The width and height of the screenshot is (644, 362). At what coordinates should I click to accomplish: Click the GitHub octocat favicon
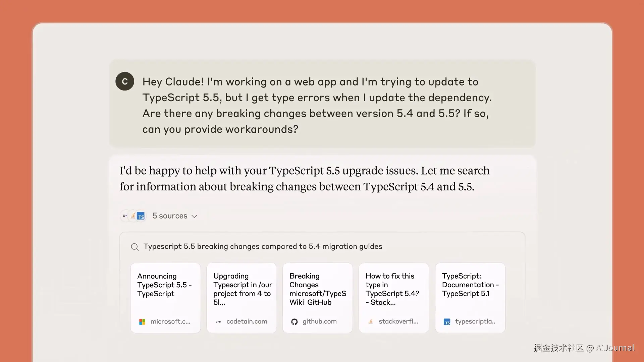294,322
